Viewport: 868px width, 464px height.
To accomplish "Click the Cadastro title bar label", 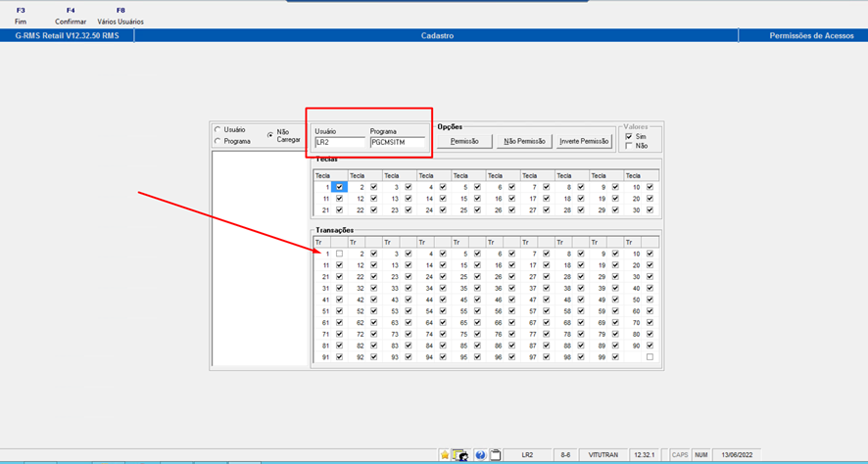I will tap(437, 35).
